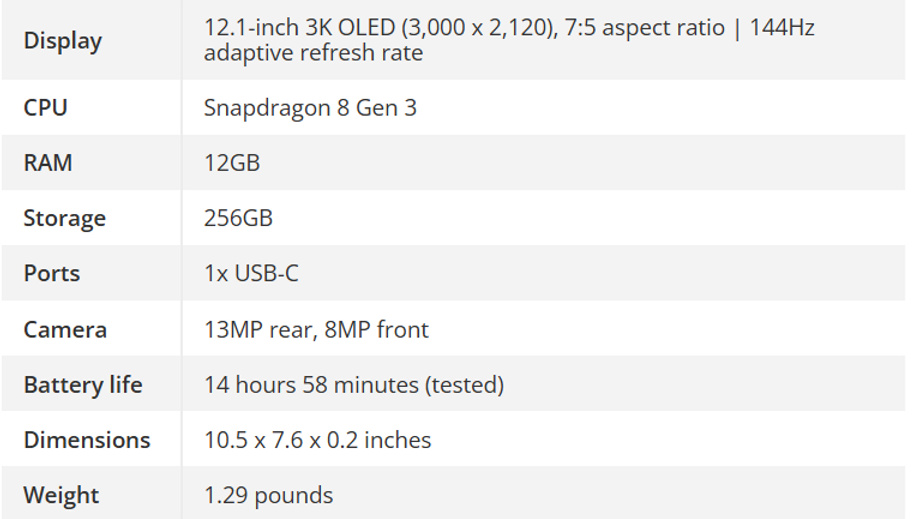
Task: Select the Snapdragon 8 Gen 3 value
Action: (310, 108)
